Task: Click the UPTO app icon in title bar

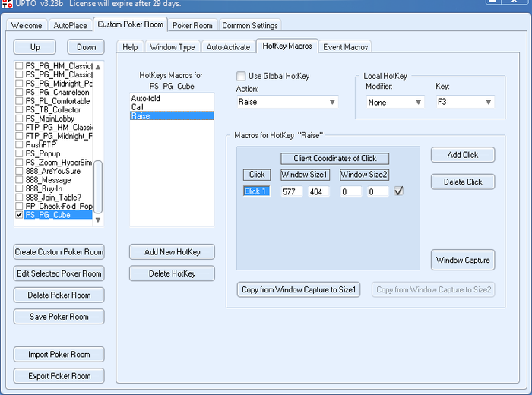Action: pos(6,3)
